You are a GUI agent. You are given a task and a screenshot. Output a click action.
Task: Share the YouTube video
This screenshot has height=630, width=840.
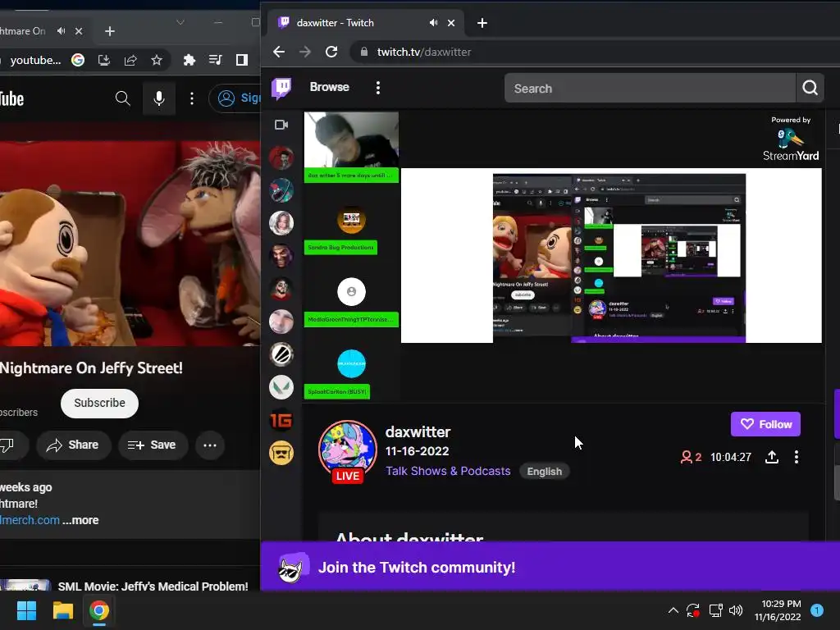[x=73, y=445]
